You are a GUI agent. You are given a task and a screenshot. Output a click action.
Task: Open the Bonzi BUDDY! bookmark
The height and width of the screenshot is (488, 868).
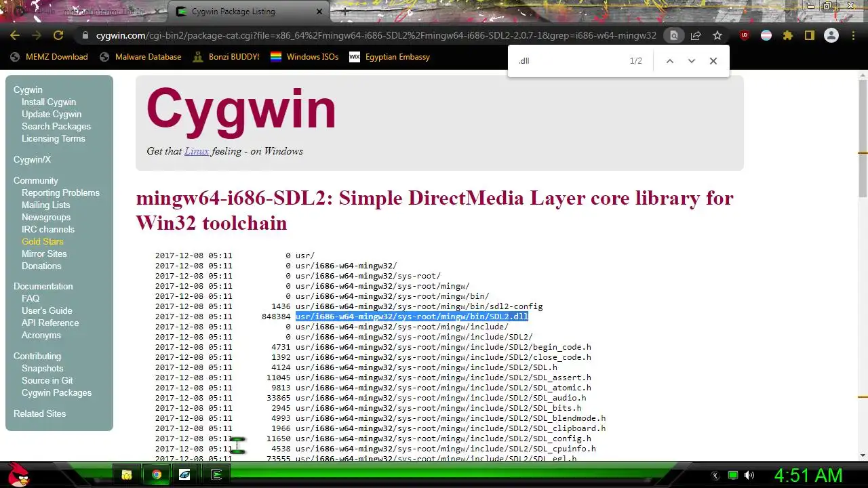tap(226, 57)
